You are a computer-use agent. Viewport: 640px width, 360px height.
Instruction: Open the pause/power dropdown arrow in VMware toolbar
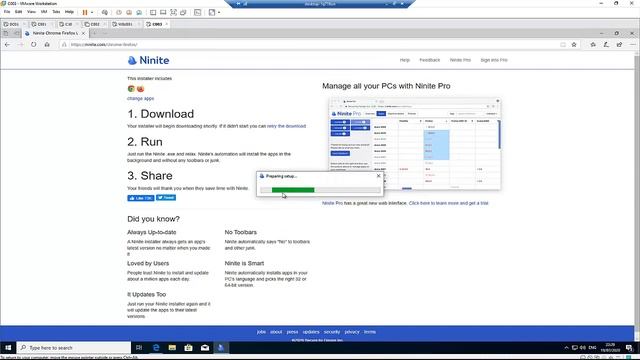[x=92, y=12]
